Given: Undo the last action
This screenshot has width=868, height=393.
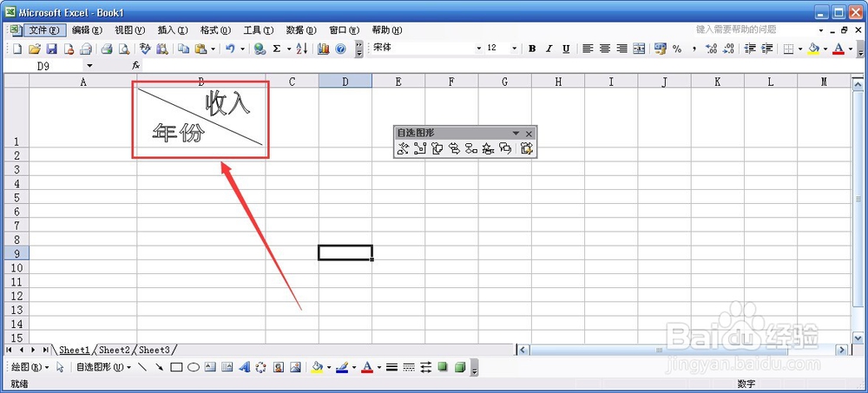Looking at the screenshot, I should point(230,49).
